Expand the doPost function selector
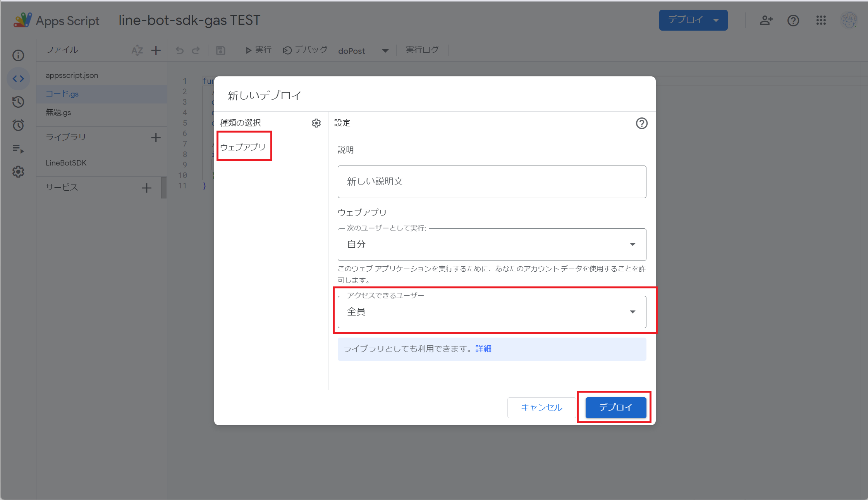 pos(385,50)
